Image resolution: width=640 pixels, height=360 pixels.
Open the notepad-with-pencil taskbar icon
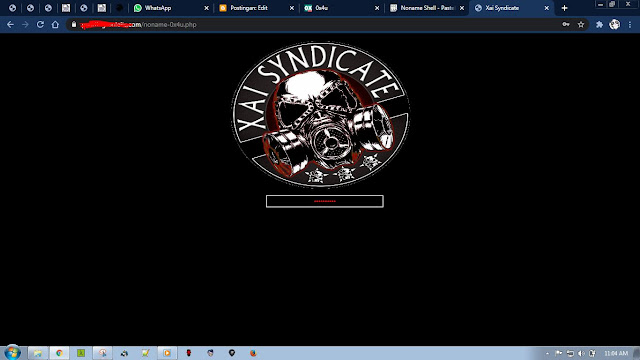point(146,353)
